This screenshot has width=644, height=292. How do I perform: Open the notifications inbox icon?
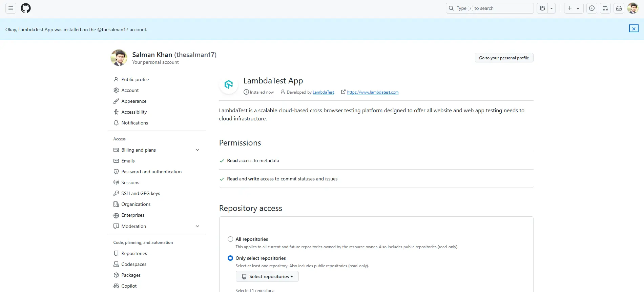619,8
